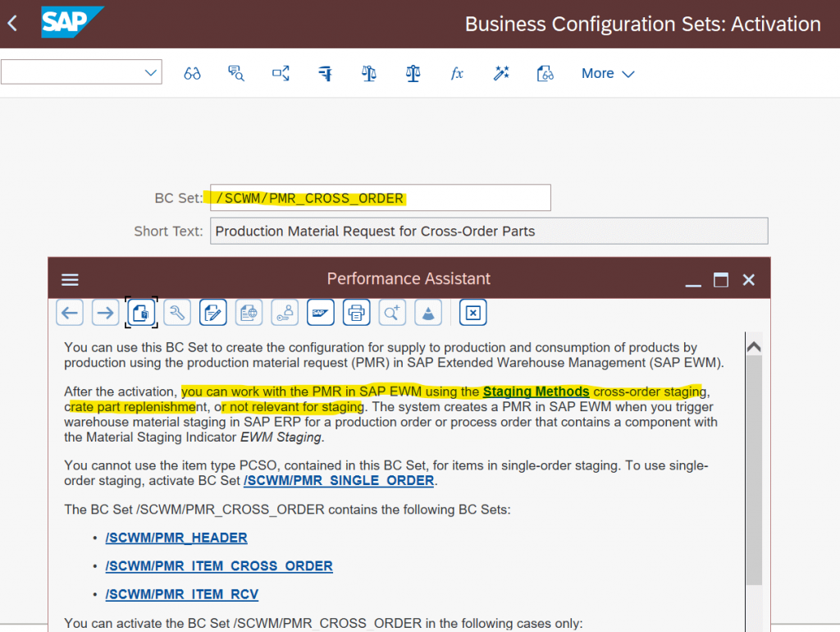Click the scroll up arrow in Performance Assistant
This screenshot has height=632, width=840.
[x=754, y=347]
